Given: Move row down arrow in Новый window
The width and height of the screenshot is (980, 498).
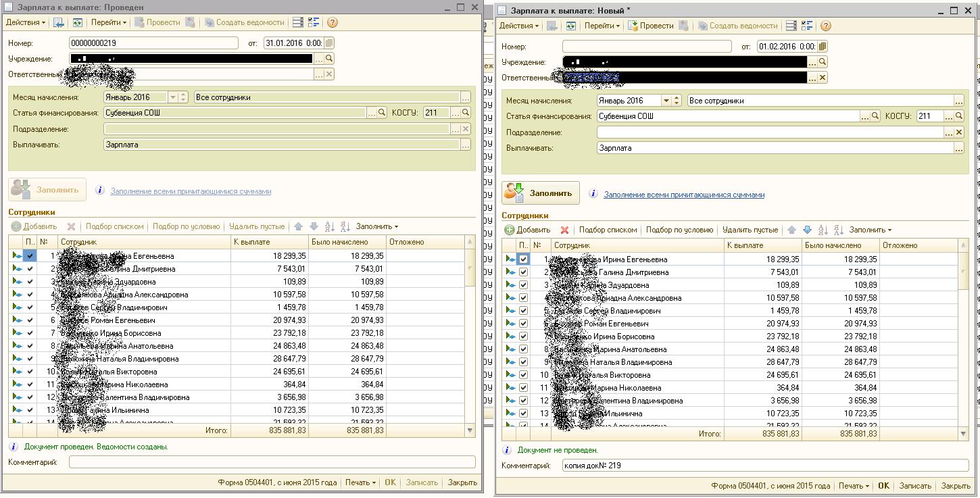Looking at the screenshot, I should [806, 230].
